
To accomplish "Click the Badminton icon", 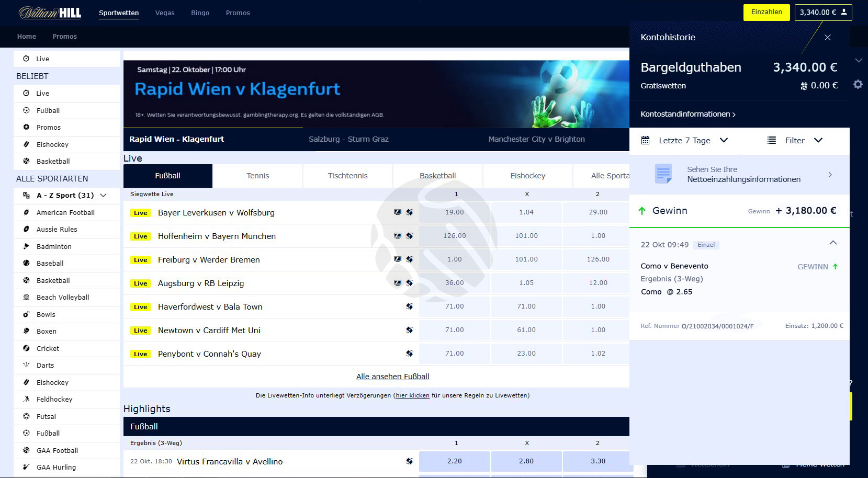I will [26, 246].
